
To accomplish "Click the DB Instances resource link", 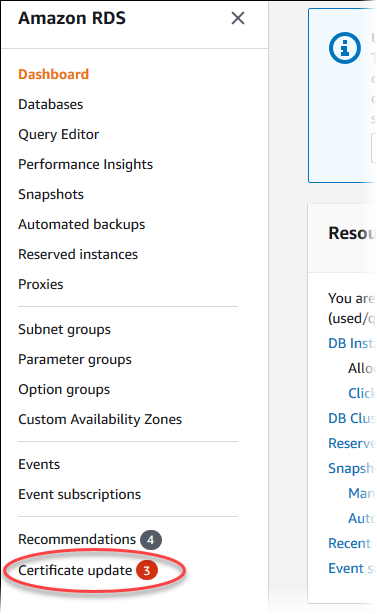I will pyautogui.click(x=352, y=343).
